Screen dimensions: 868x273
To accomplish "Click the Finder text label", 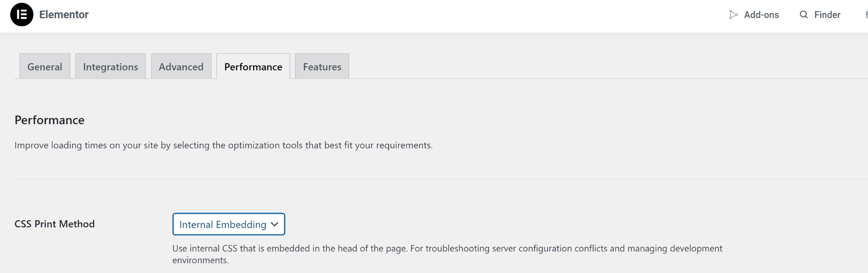I will [x=827, y=15].
